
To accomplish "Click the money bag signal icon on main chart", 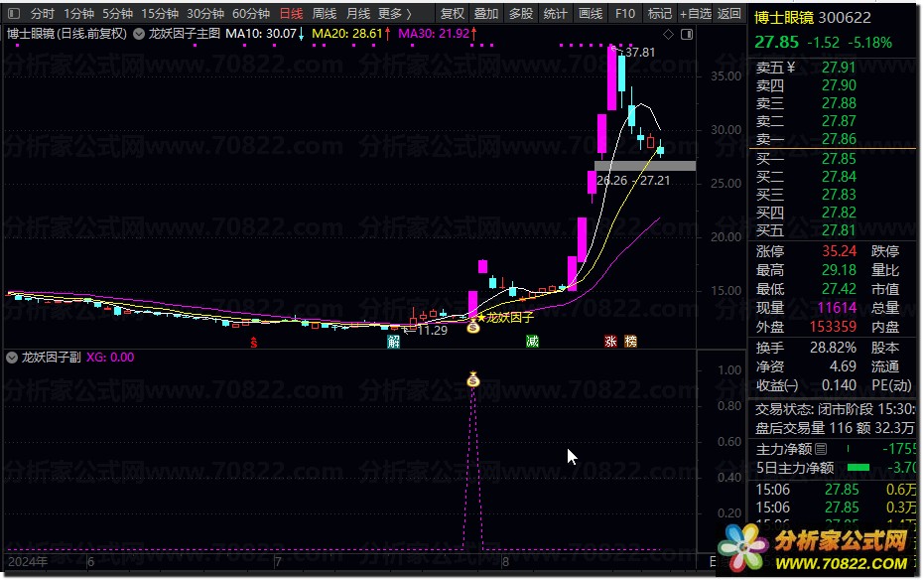I will click(x=473, y=326).
